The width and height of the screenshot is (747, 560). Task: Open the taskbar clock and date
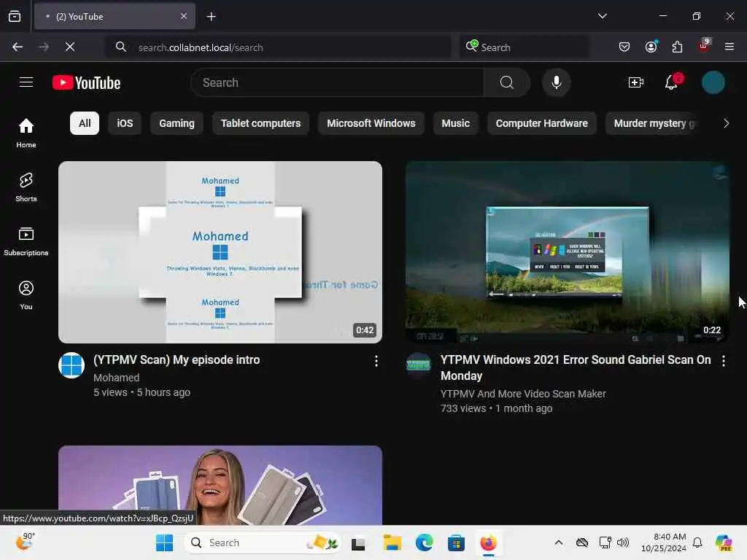click(664, 542)
